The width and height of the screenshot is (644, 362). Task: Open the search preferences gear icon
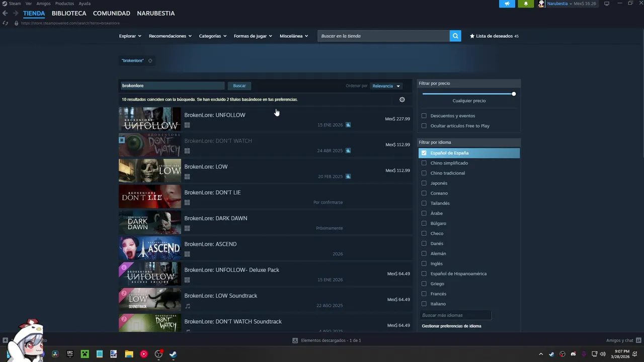402,100
